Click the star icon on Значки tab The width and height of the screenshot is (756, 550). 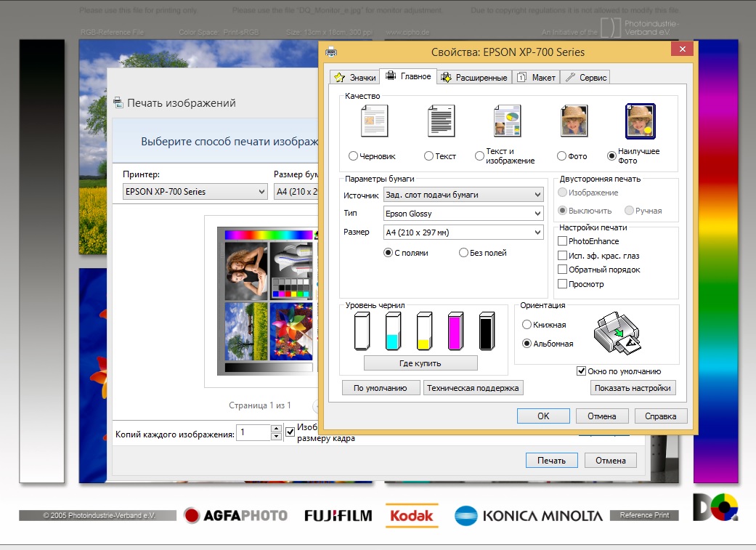pyautogui.click(x=339, y=77)
